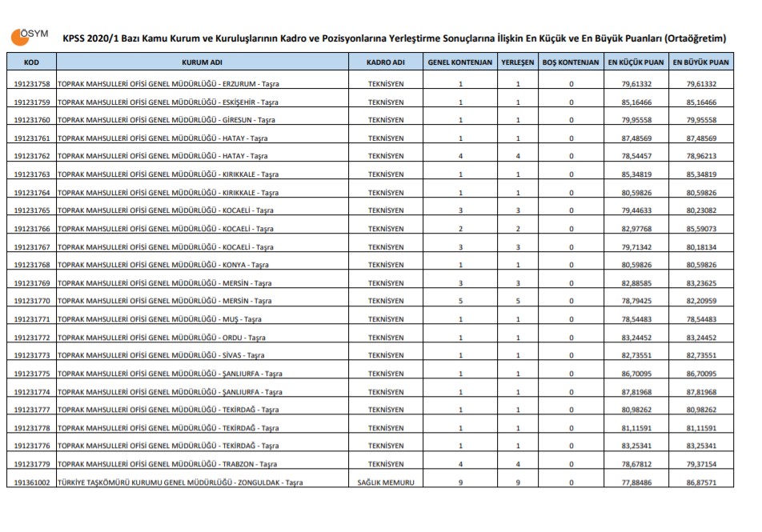Select the SAĞLIK MEMURU position cell
Screen dimensions: 762x532
[x=386, y=482]
